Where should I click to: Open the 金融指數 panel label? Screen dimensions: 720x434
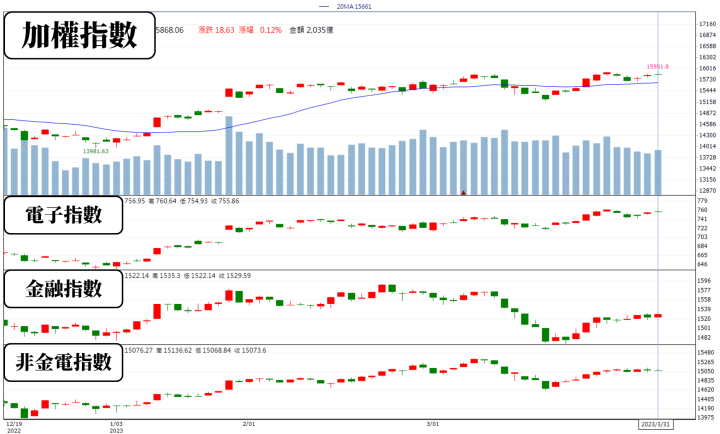(63, 289)
